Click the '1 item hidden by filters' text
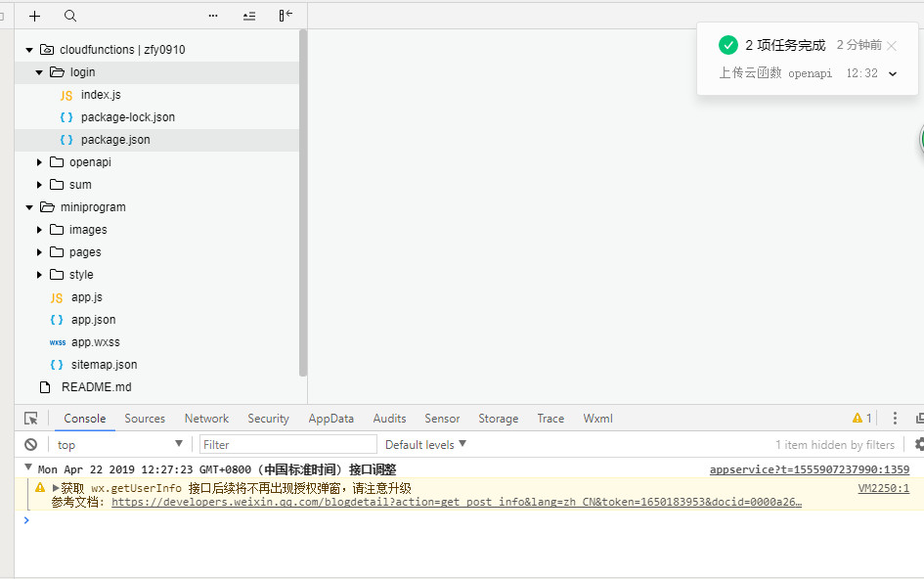 (x=835, y=445)
